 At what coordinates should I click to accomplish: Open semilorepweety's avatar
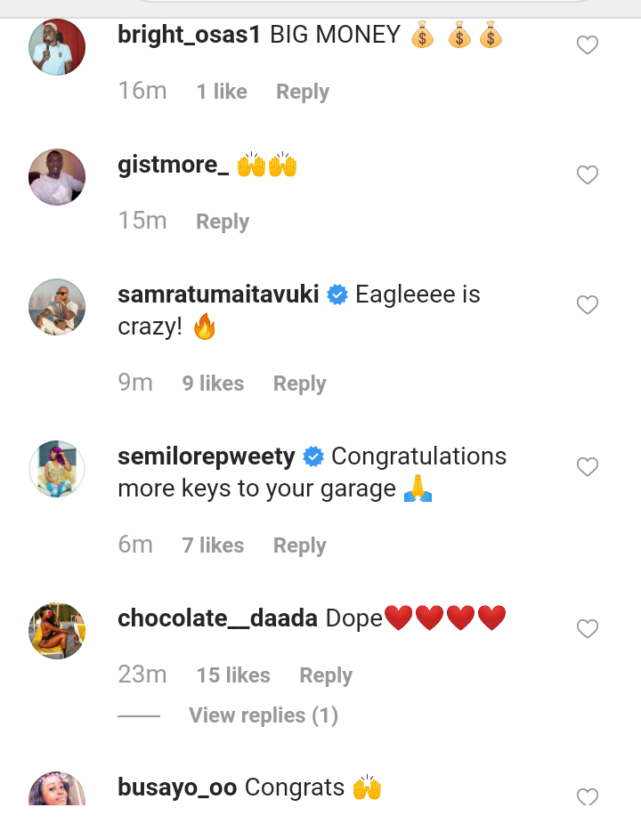(x=57, y=469)
